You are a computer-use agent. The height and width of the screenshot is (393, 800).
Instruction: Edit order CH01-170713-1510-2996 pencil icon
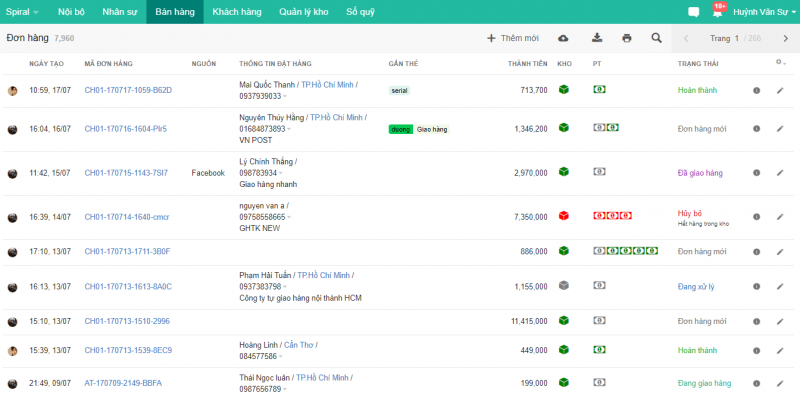pos(780,322)
